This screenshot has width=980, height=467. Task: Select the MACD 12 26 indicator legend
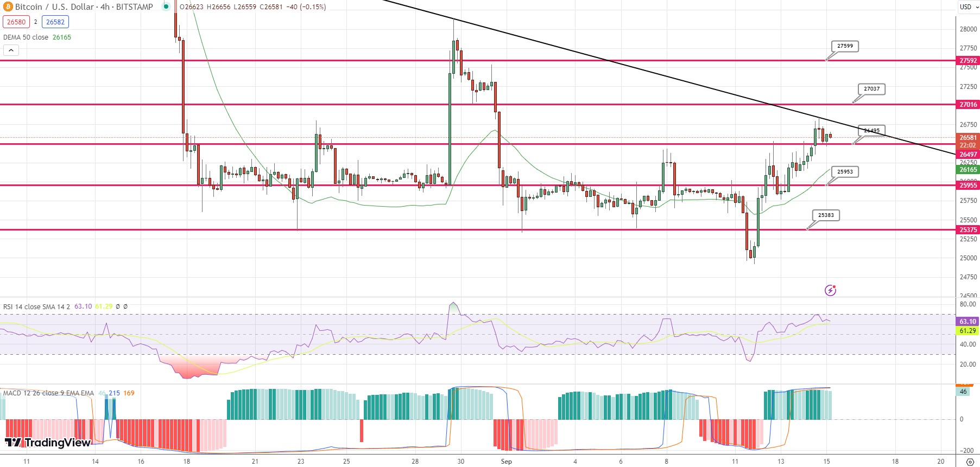48,393
